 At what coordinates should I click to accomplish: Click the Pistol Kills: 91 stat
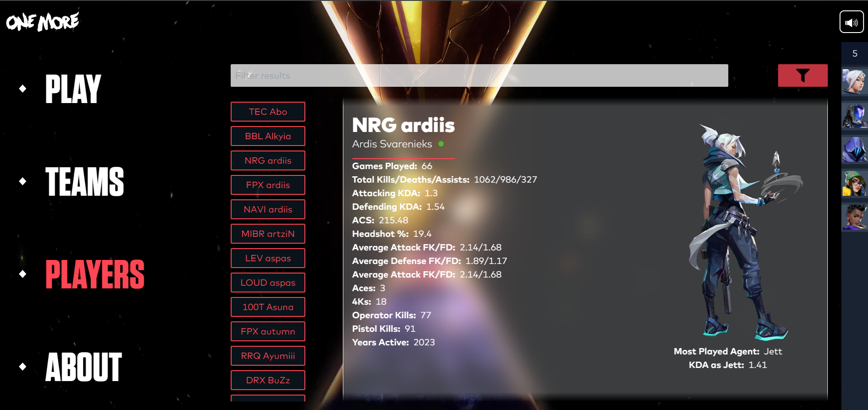[x=384, y=329]
